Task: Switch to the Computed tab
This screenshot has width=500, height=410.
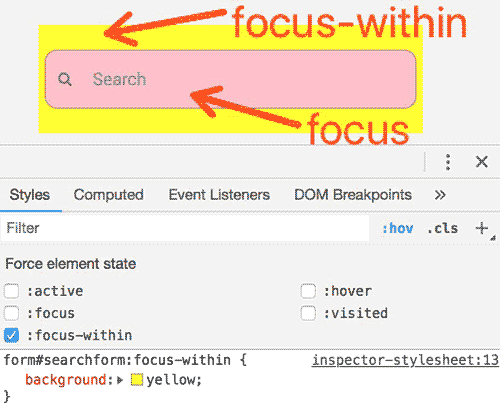Action: tap(108, 195)
